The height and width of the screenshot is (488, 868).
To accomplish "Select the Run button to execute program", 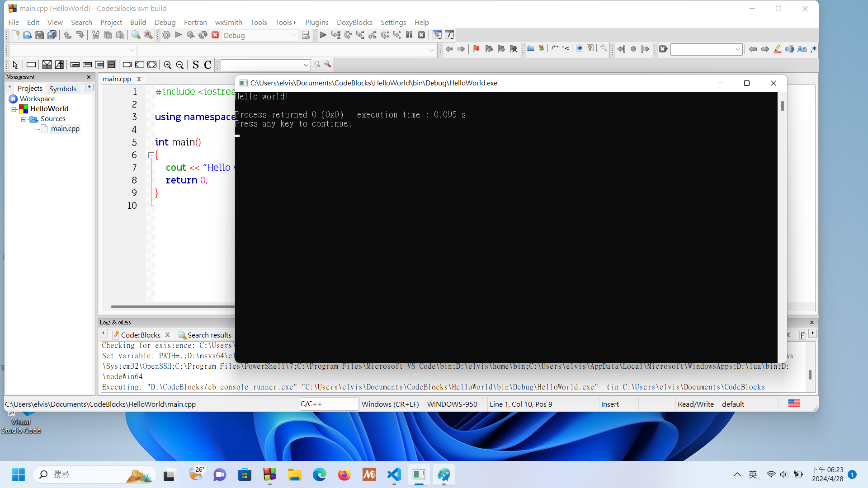I will click(178, 35).
